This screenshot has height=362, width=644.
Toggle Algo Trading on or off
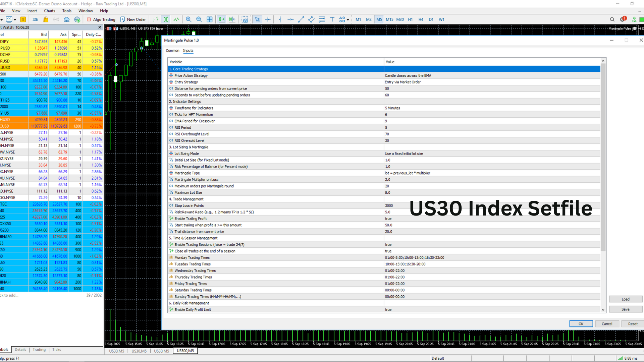click(101, 19)
